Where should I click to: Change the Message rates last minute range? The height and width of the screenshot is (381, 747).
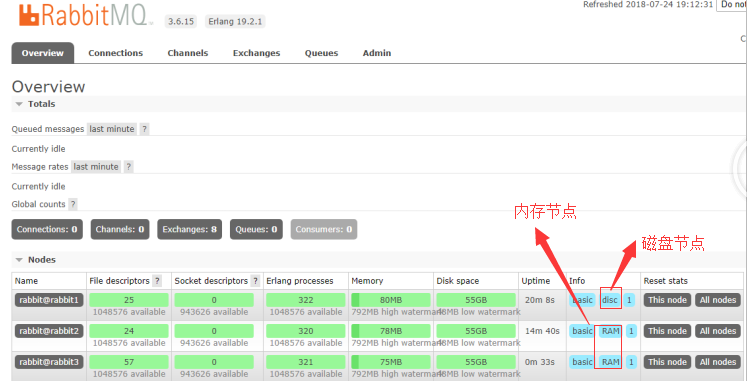click(x=96, y=167)
